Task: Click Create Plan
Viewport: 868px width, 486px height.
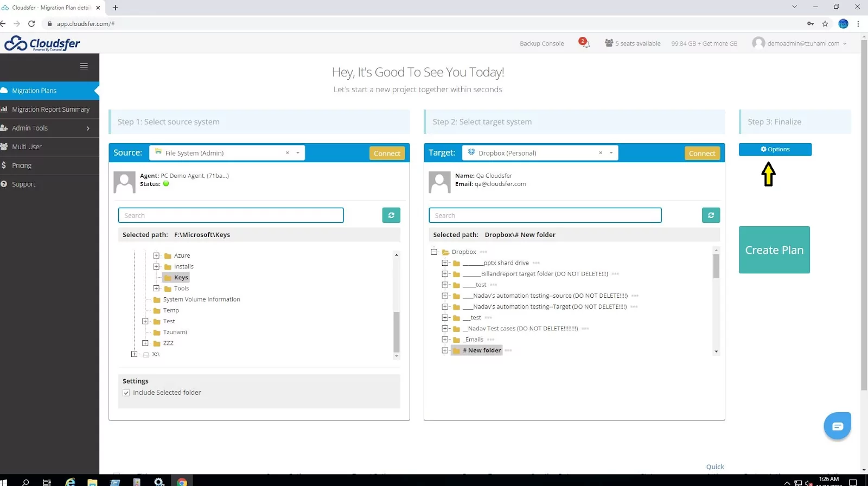Action: coord(774,250)
